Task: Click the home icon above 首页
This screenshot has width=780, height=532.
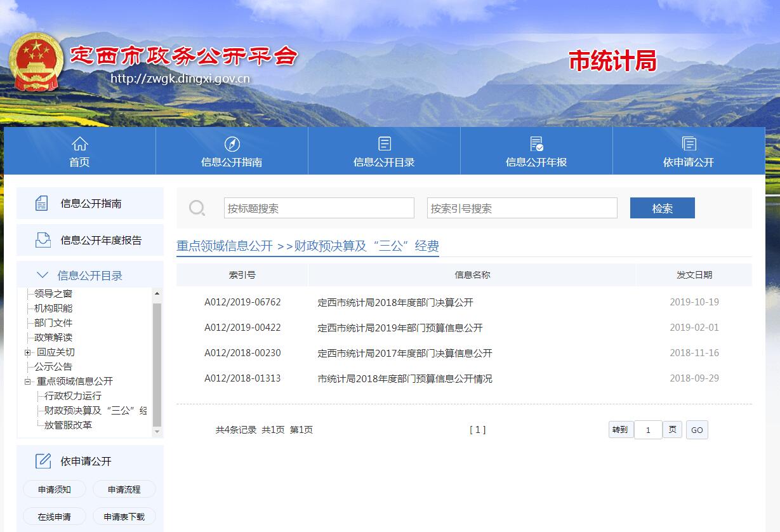Action: 79,143
